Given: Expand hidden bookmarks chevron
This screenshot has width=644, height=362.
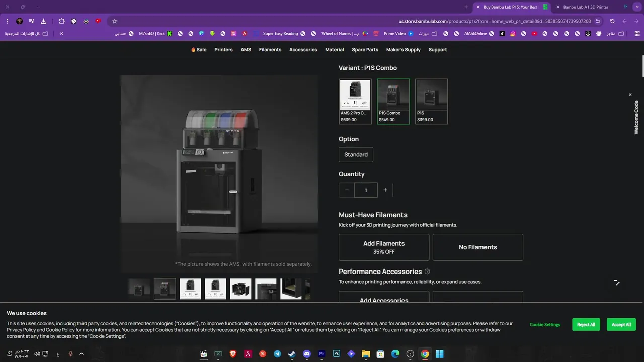Looking at the screenshot, I should tap(61, 34).
